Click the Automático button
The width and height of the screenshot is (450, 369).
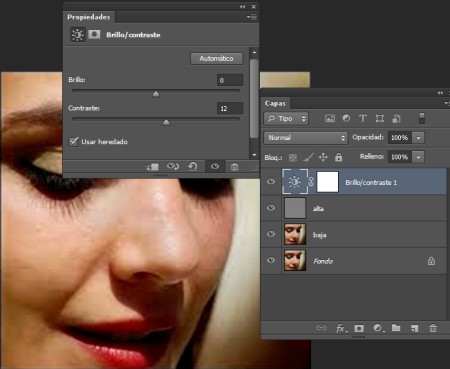217,59
